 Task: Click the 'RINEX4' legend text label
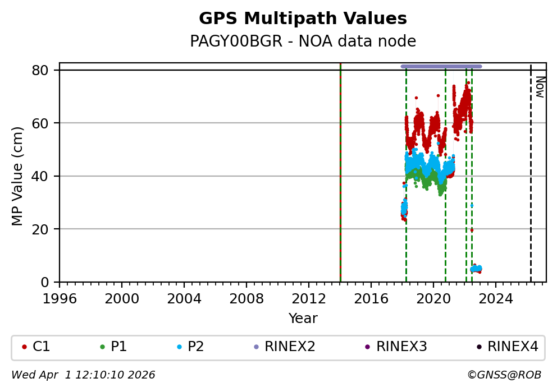tap(513, 347)
